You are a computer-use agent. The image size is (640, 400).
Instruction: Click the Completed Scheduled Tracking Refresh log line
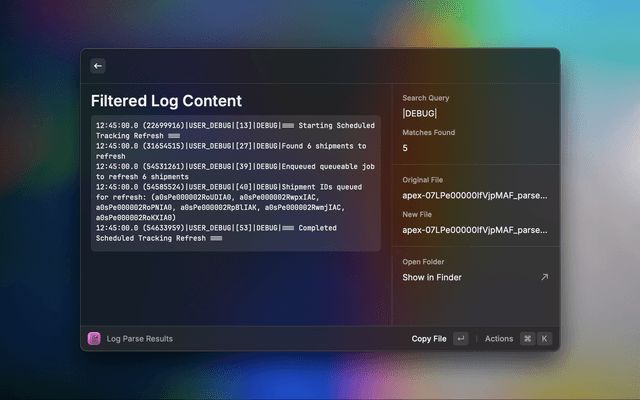pos(235,233)
